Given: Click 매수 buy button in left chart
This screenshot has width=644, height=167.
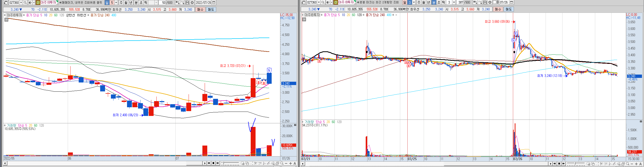Looking at the screenshot, I should pyautogui.click(x=200, y=9).
